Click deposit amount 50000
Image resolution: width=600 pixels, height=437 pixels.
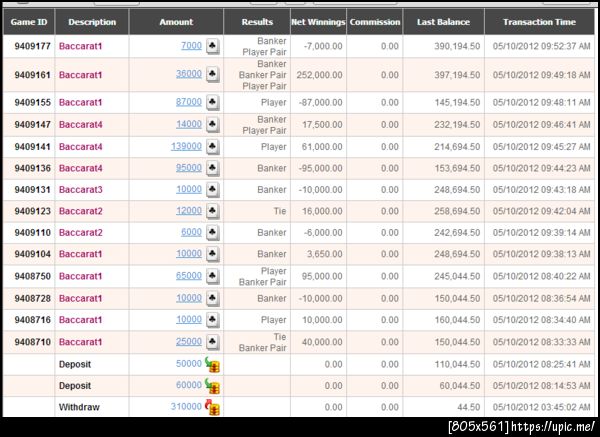click(x=189, y=364)
